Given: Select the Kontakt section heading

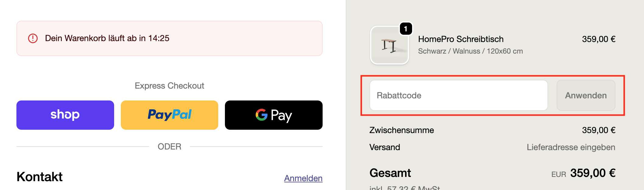Looking at the screenshot, I should [40, 176].
